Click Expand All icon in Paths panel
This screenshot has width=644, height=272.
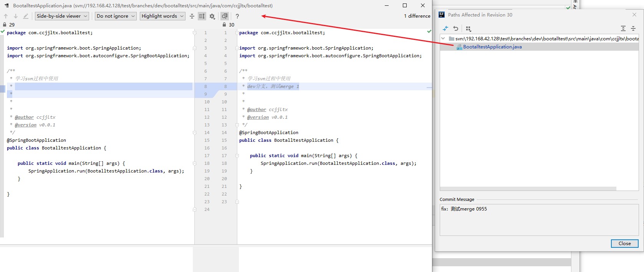623,28
